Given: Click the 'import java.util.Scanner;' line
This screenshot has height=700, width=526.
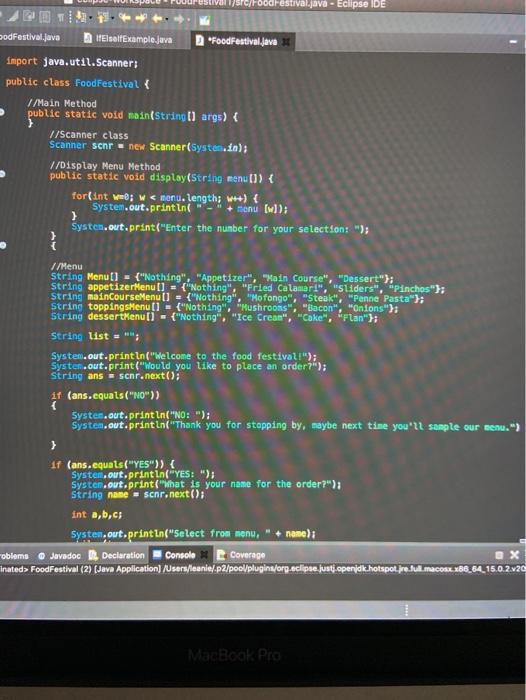Looking at the screenshot, I should click(x=71, y=62).
